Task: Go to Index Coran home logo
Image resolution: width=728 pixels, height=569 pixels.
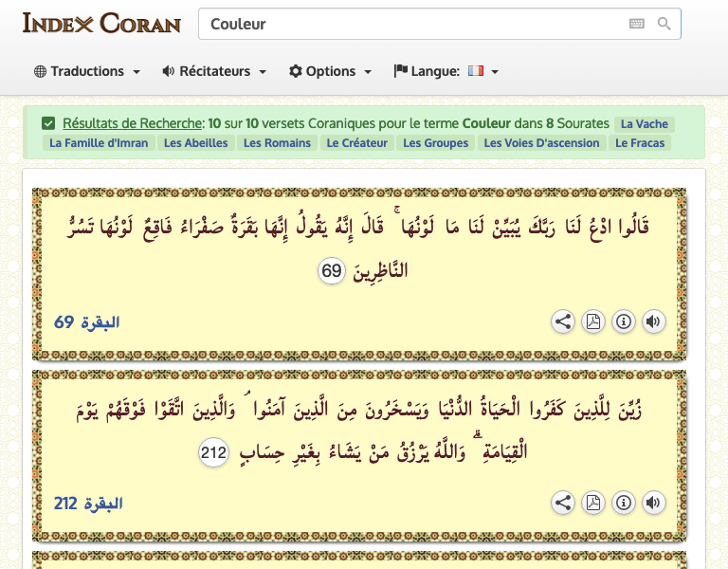Action: [x=101, y=24]
